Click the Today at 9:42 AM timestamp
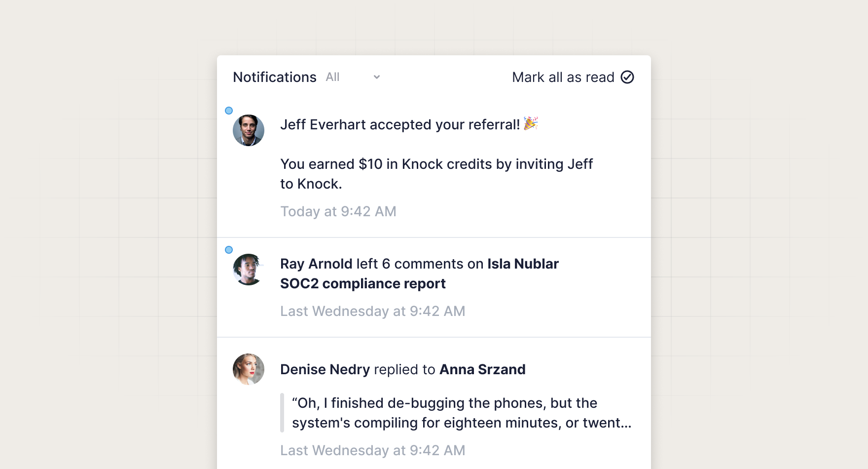 338,211
